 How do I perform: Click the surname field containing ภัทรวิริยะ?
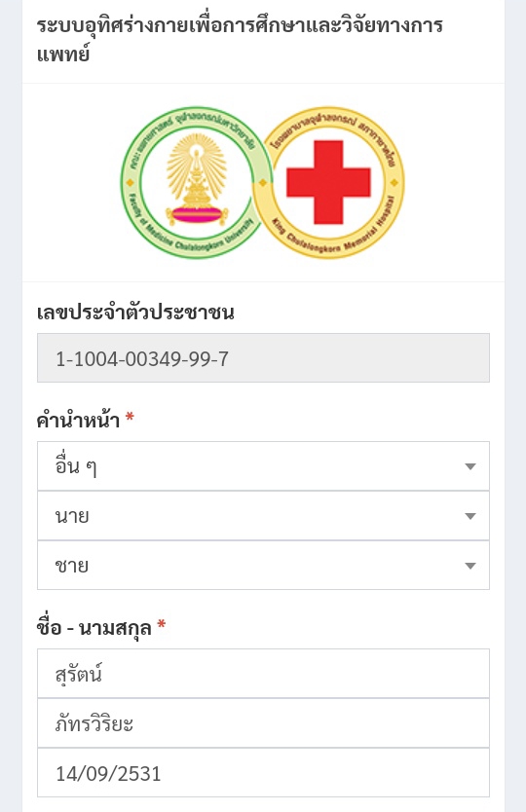263,723
